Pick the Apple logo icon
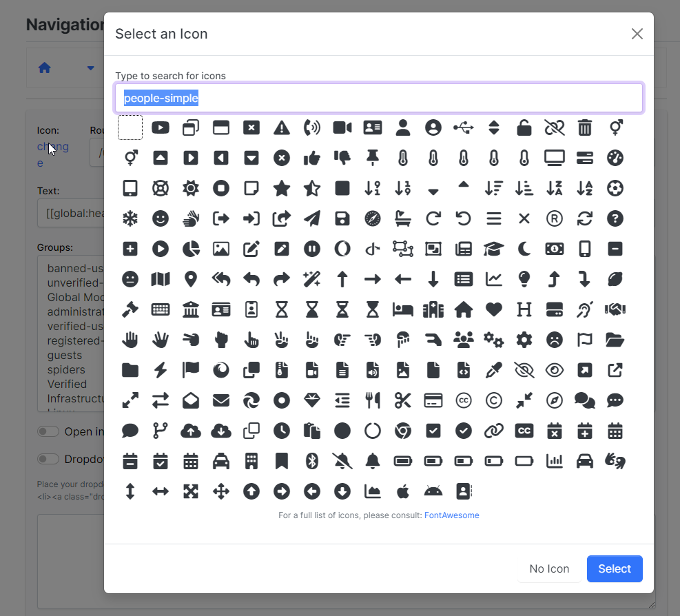The height and width of the screenshot is (616, 680). pyautogui.click(x=403, y=491)
